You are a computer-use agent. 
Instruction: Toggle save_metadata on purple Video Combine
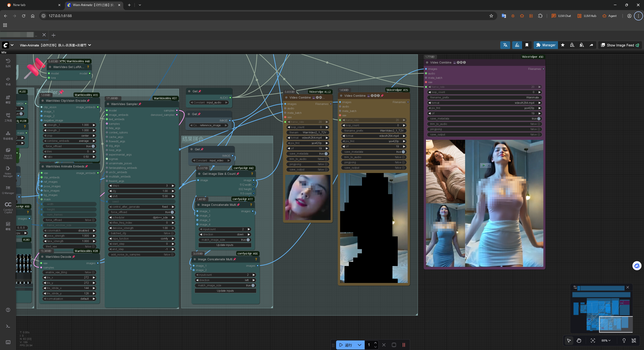click(539, 119)
